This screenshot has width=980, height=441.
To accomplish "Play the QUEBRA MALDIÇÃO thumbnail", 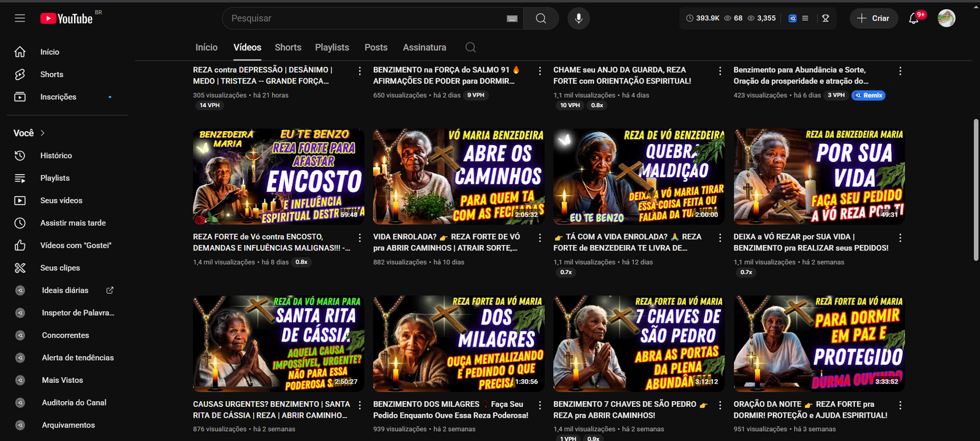I will click(x=639, y=176).
